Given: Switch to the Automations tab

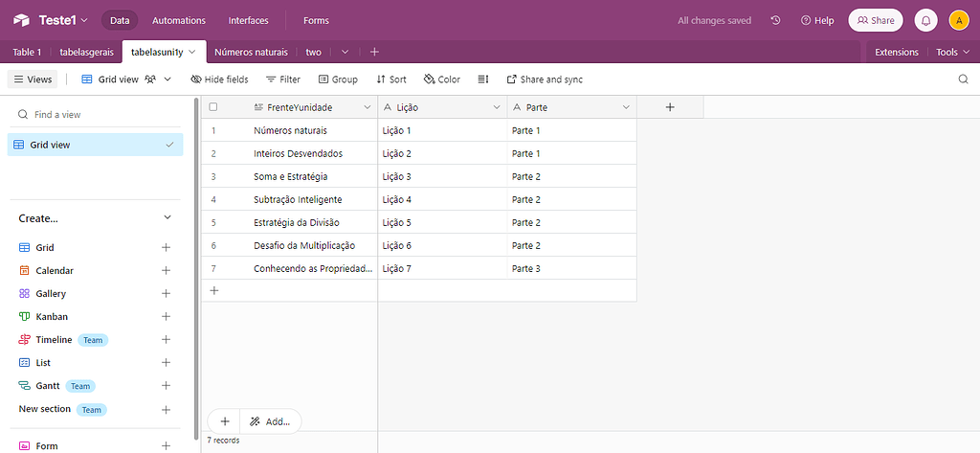Looking at the screenshot, I should point(179,20).
